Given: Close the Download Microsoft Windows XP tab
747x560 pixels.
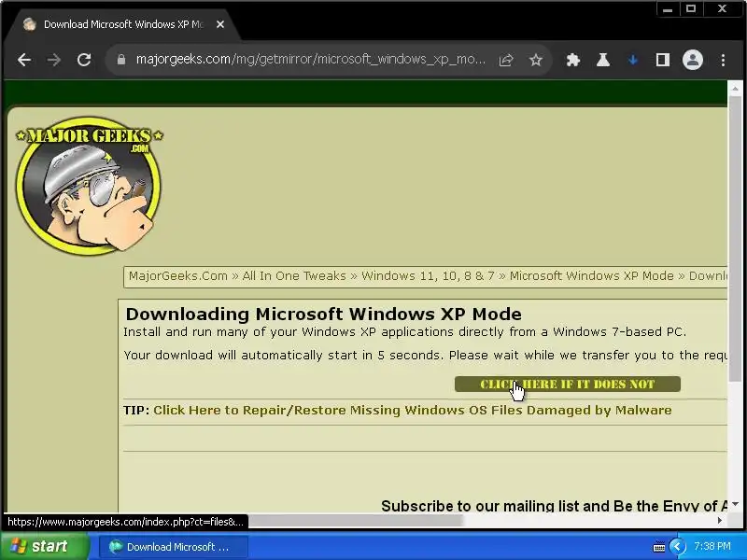Looking at the screenshot, I should point(220,24).
